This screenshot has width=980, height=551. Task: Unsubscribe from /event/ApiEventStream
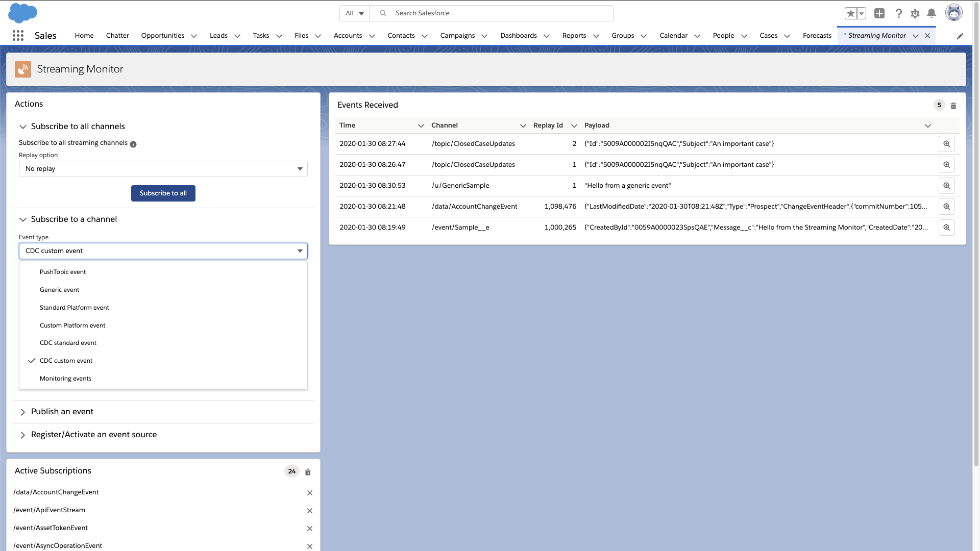click(310, 511)
